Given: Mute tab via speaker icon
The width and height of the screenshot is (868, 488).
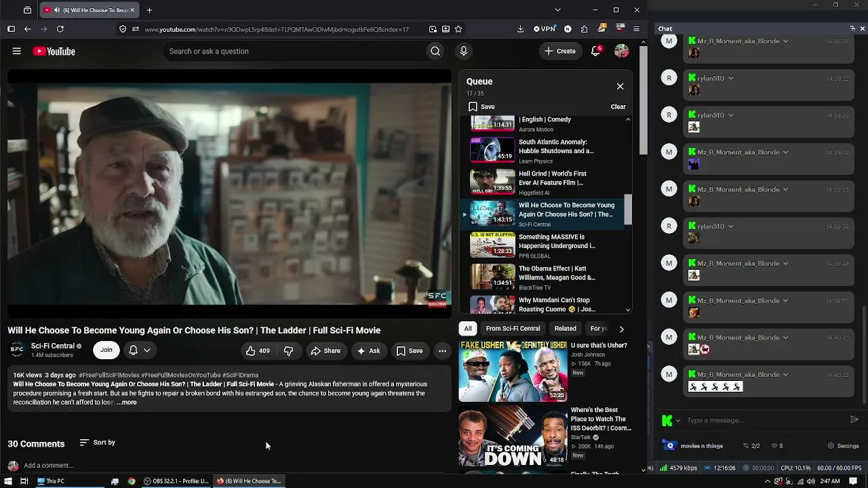Looking at the screenshot, I should coord(56,10).
